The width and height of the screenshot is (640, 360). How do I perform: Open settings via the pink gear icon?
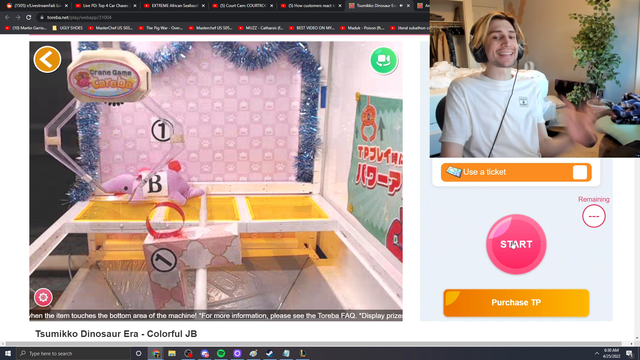[43, 297]
